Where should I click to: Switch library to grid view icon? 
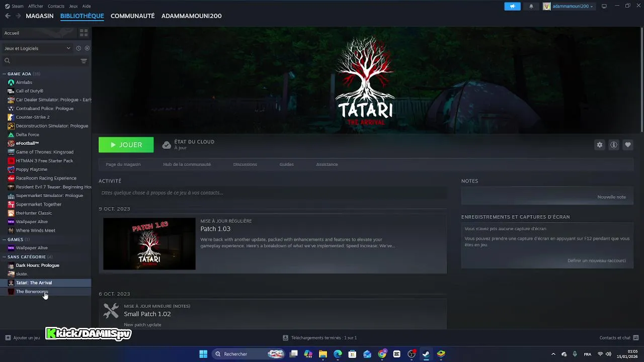tap(84, 33)
